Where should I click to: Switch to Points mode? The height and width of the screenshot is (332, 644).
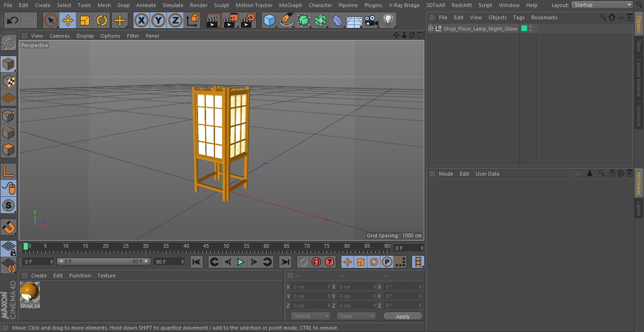pyautogui.click(x=8, y=116)
